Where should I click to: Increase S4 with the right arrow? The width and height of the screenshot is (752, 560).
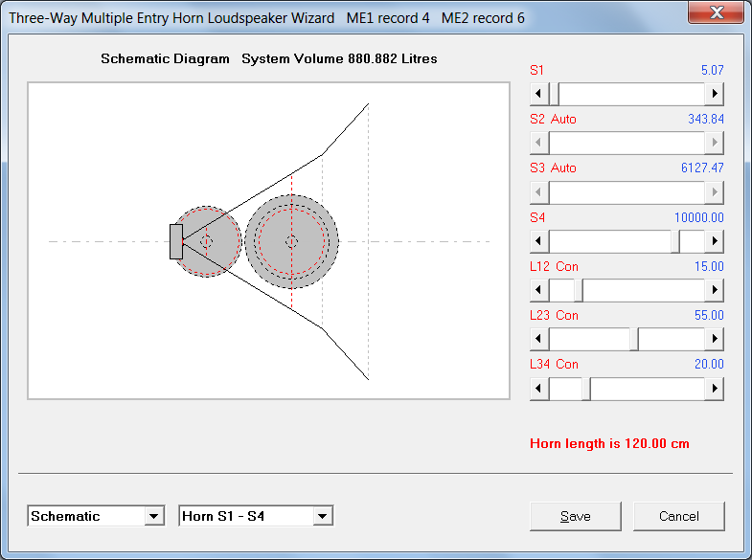(x=714, y=241)
